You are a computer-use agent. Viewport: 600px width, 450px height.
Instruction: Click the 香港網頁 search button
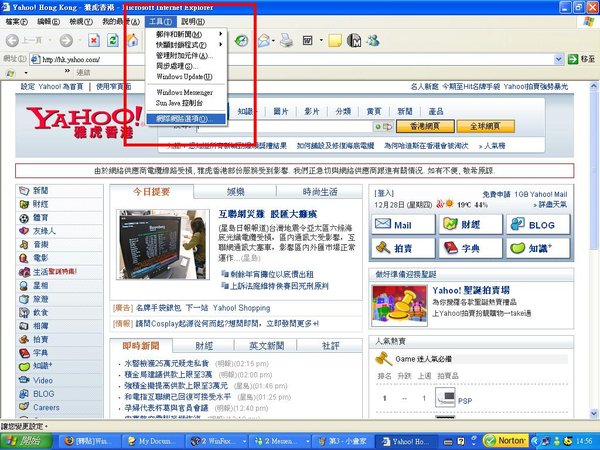click(425, 126)
